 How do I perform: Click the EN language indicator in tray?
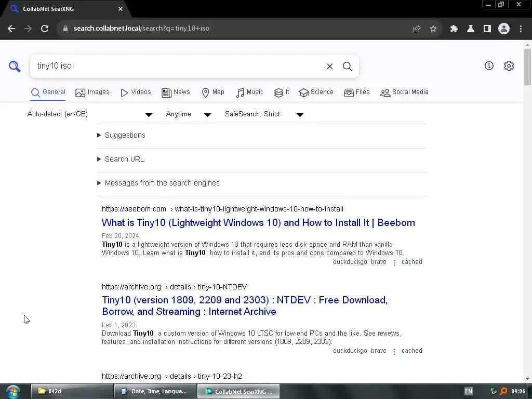coord(469,391)
